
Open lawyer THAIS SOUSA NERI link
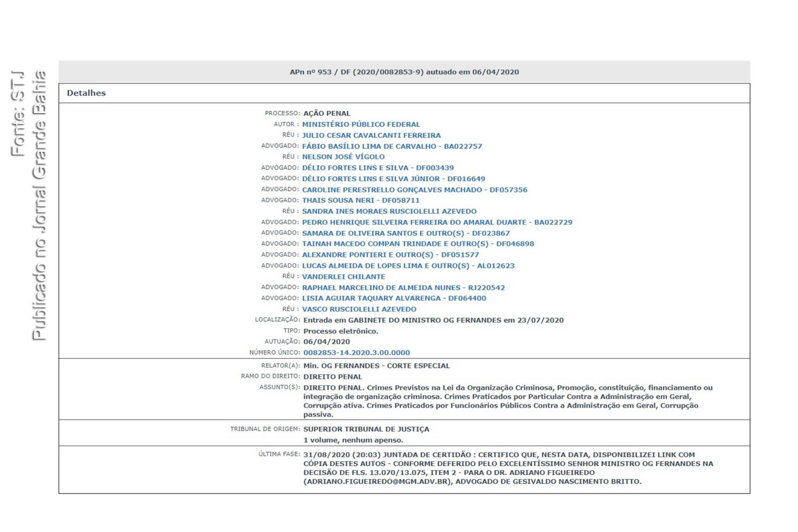[x=361, y=200]
